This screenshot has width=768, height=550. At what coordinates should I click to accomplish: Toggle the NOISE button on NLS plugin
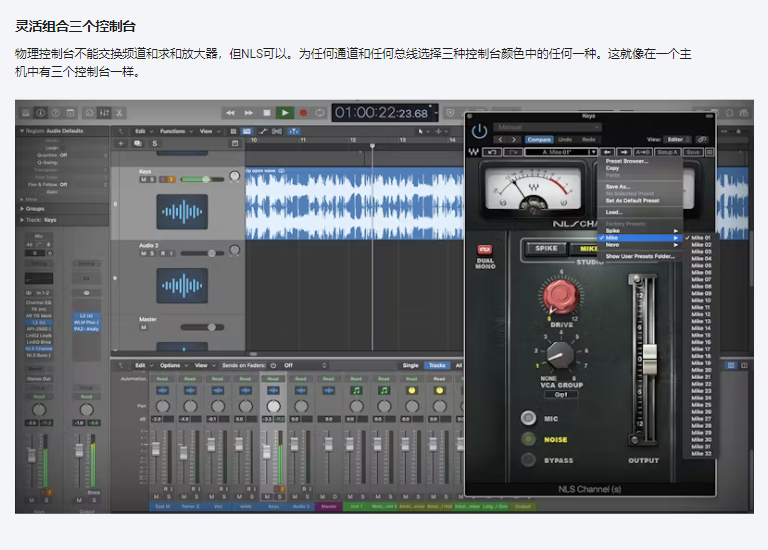tap(528, 439)
